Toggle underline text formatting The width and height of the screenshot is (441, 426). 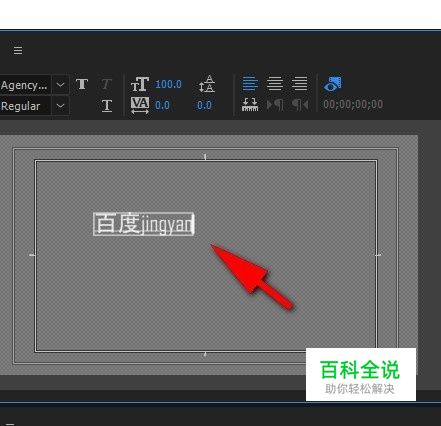click(107, 106)
